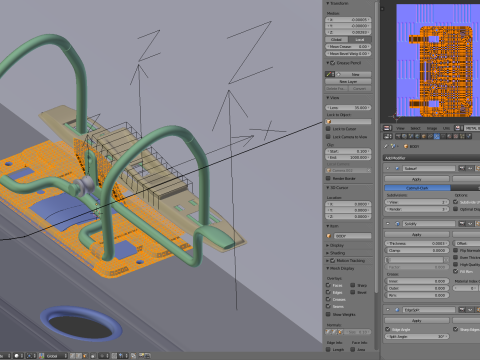The height and width of the screenshot is (360, 480).
Task: Enable Lock to Cursor checkbox
Action: coord(328,129)
